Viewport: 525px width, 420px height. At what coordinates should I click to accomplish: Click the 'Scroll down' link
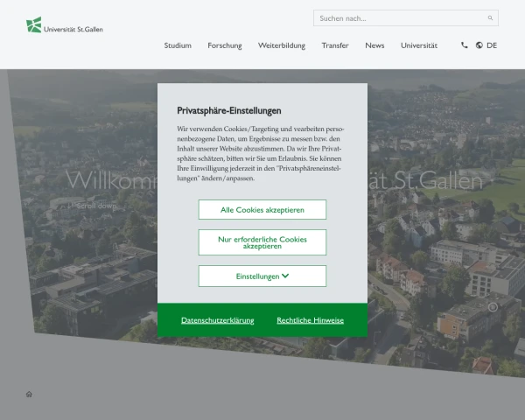[x=92, y=206]
